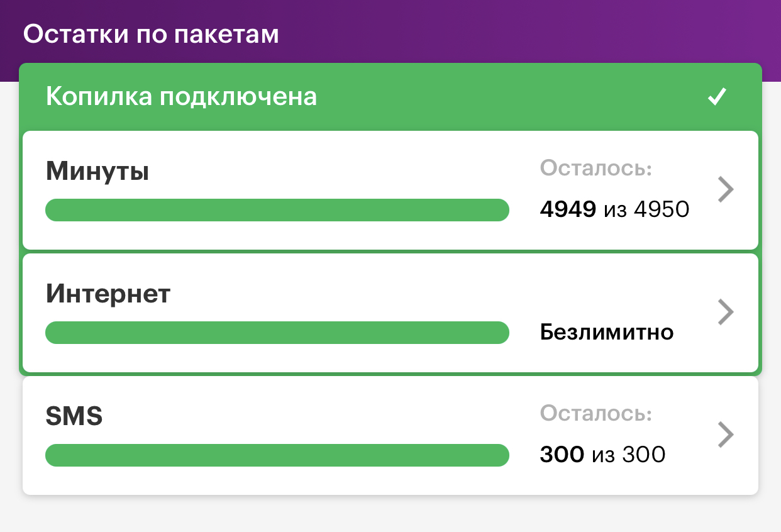Click the Осталось label in the Минуты card
Screen dimensions: 781x532
click(596, 169)
